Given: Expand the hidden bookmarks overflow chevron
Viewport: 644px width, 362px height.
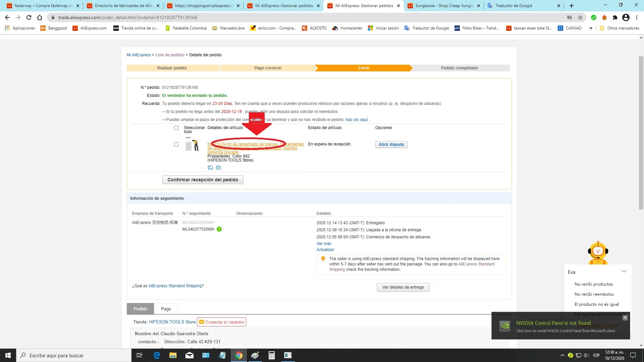Looking at the screenshot, I should 591,28.
